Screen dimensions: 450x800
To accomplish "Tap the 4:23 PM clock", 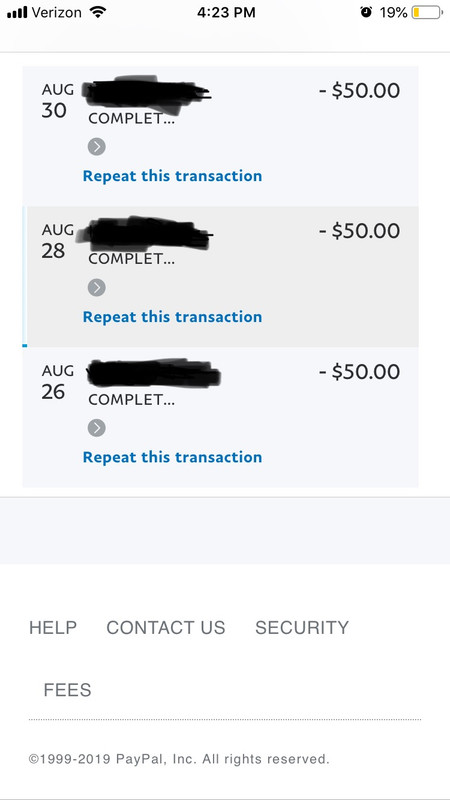I will coord(226,12).
